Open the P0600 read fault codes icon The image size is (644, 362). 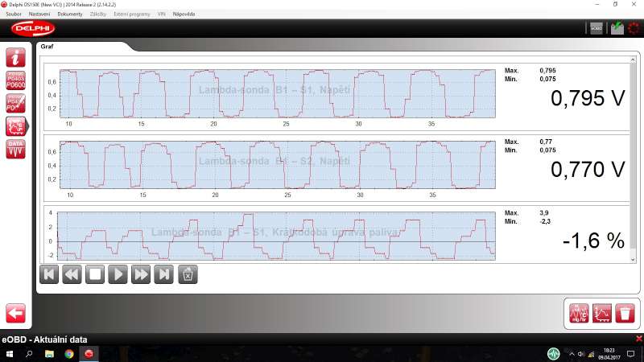tap(16, 81)
